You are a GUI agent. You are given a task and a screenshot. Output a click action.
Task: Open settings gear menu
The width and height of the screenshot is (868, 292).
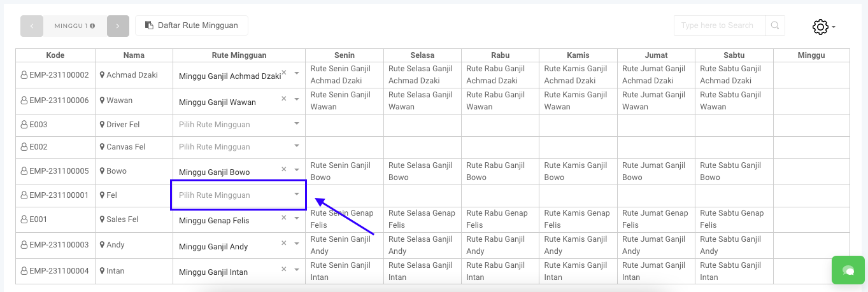click(820, 27)
